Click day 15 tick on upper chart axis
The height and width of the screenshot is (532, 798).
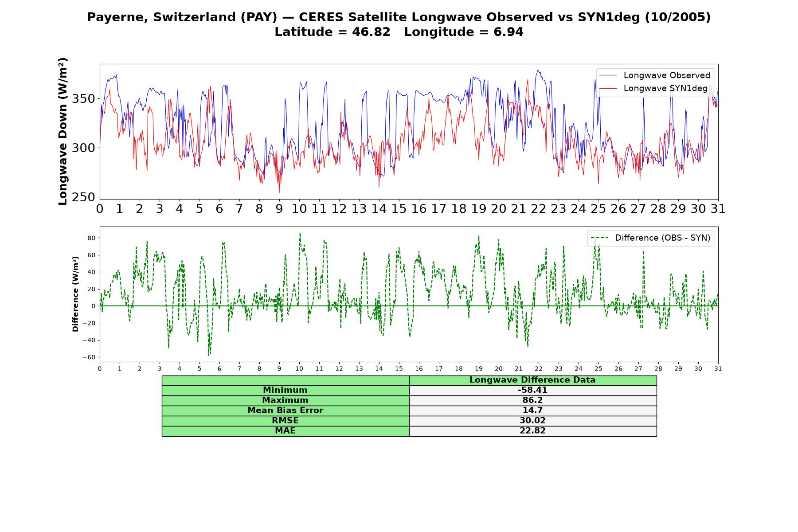pos(399,208)
